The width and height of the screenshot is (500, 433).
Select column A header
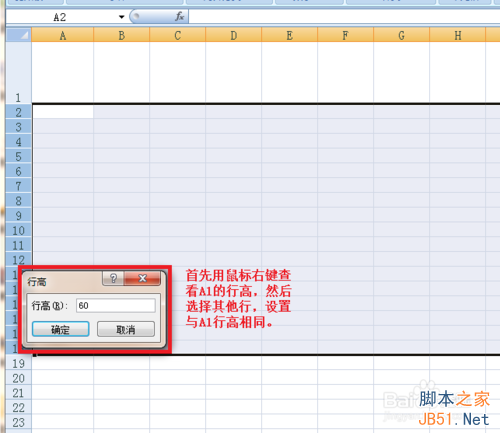tap(62, 35)
